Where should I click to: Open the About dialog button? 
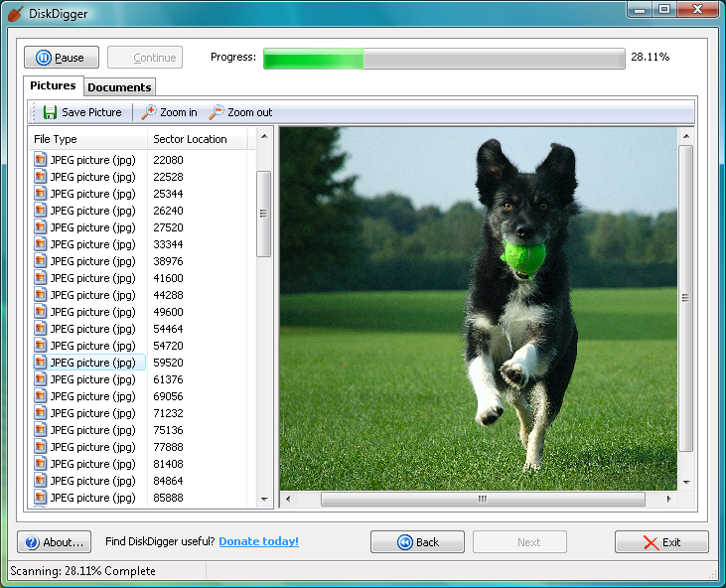[55, 542]
